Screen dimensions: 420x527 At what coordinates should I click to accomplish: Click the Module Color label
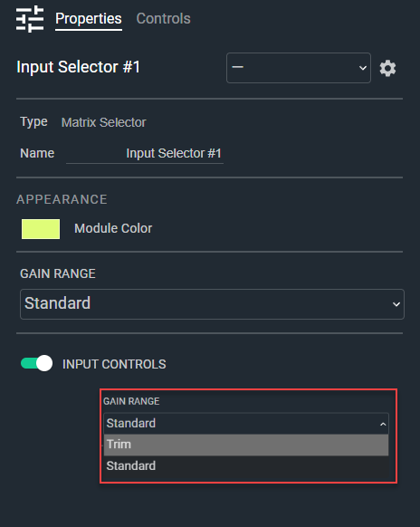coord(113,228)
